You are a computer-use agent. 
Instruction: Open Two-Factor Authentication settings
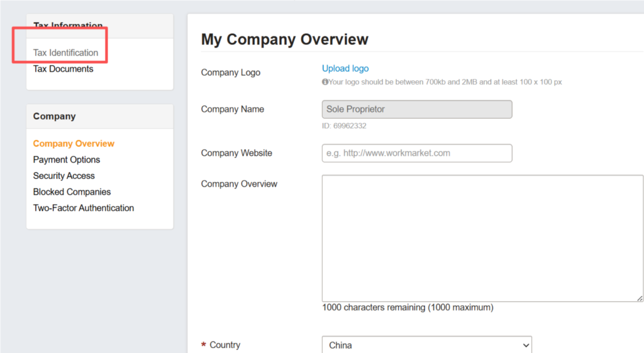84,208
